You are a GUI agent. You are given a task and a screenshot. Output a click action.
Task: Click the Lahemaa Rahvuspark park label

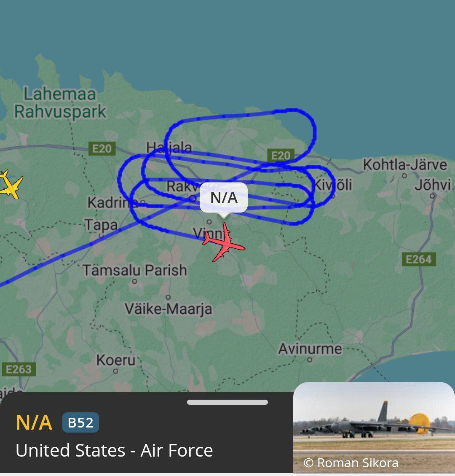click(60, 102)
